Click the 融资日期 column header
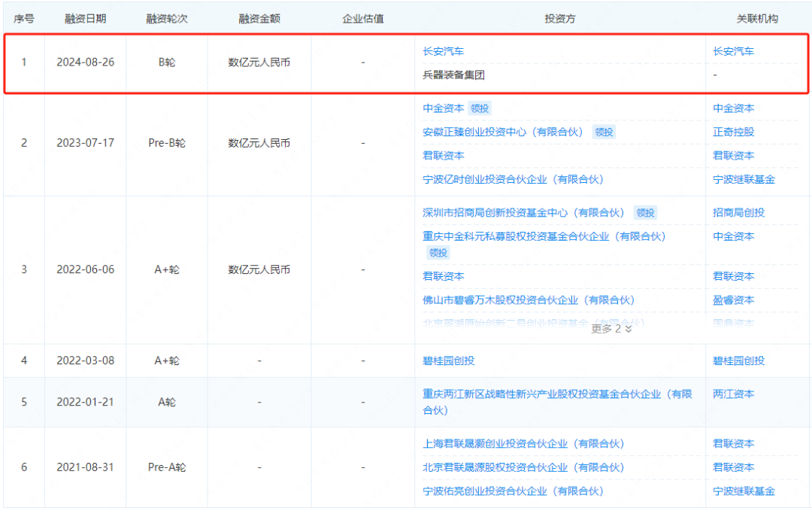The width and height of the screenshot is (812, 508). tap(86, 19)
